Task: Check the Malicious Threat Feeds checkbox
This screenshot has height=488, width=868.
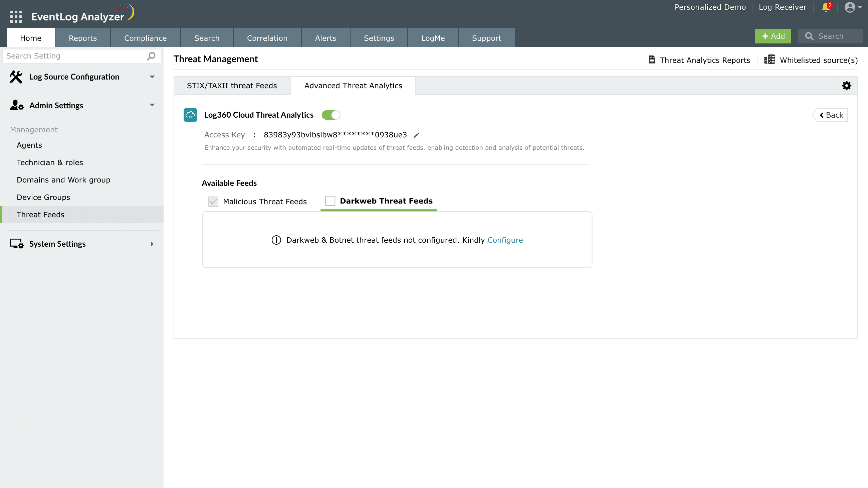Action: pyautogui.click(x=213, y=201)
